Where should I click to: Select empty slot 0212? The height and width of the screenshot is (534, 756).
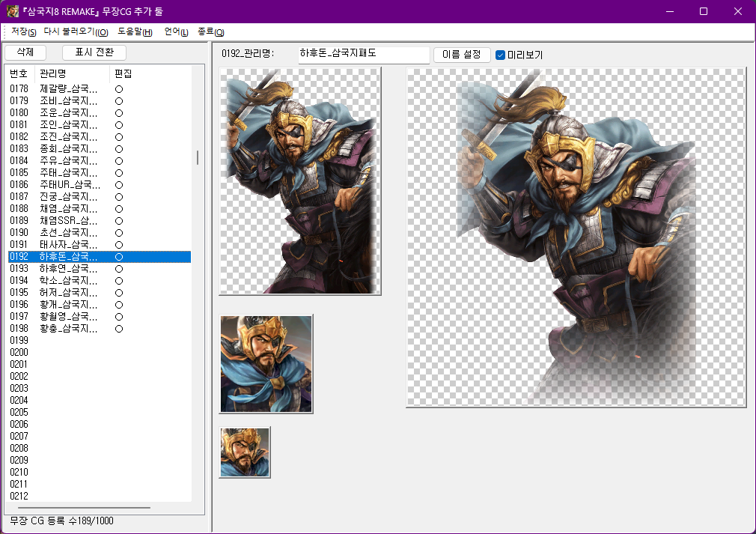point(100,496)
